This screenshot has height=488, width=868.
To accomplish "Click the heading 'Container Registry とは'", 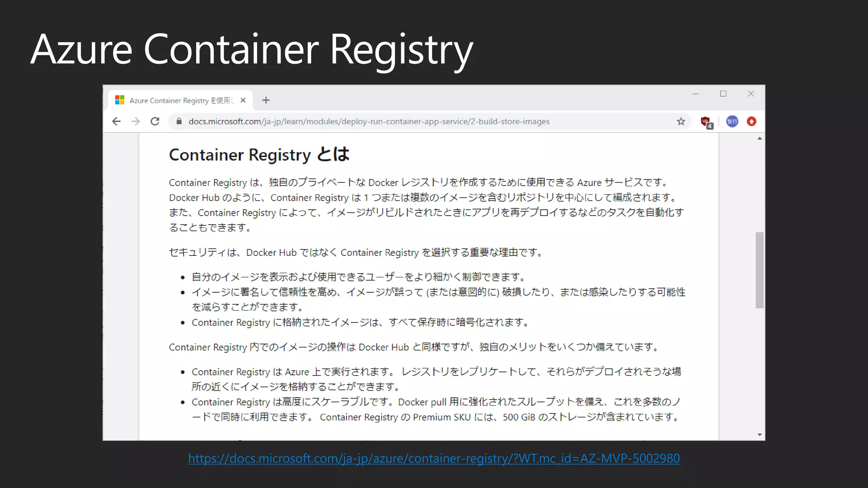I will click(x=259, y=155).
